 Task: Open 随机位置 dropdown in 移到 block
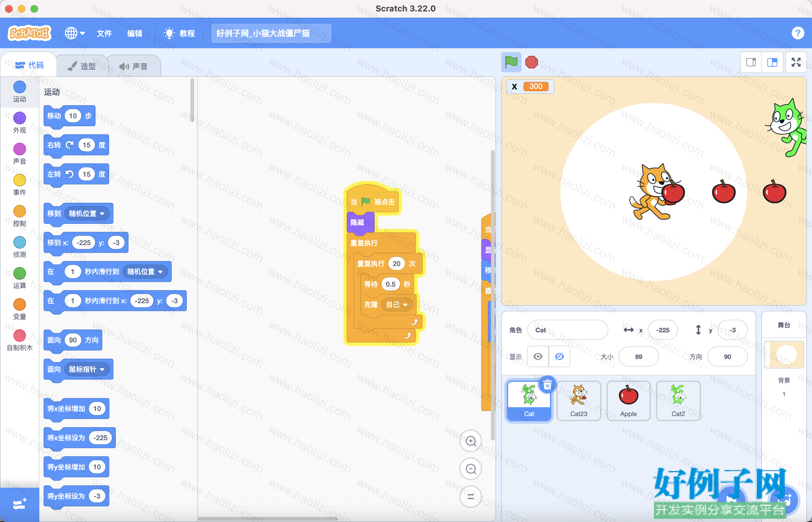point(87,213)
